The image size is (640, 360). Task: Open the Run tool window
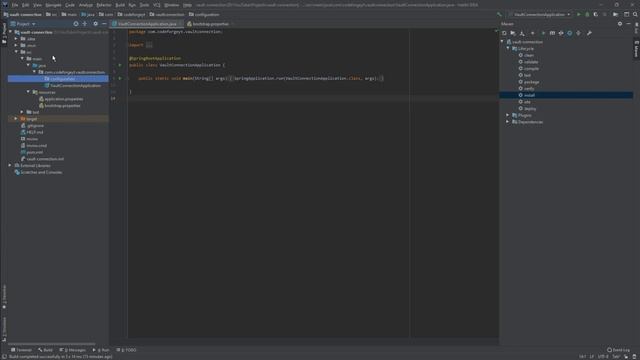pyautogui.click(x=101, y=350)
